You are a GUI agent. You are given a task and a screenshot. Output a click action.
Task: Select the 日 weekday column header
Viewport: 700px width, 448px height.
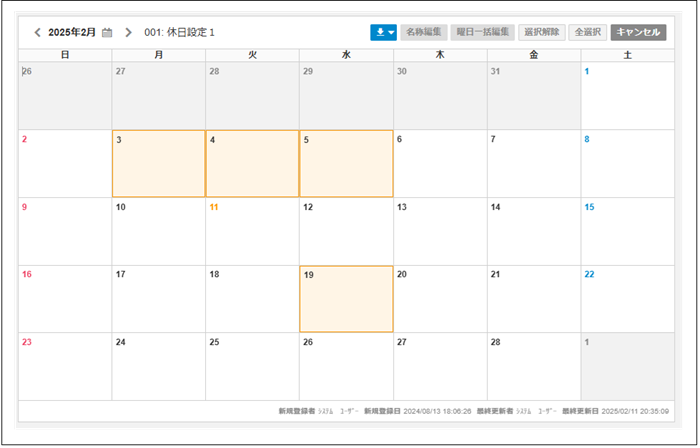pyautogui.click(x=65, y=55)
